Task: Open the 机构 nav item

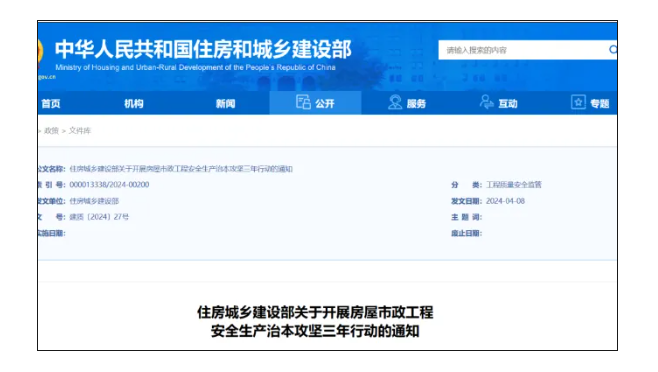Action: [134, 104]
